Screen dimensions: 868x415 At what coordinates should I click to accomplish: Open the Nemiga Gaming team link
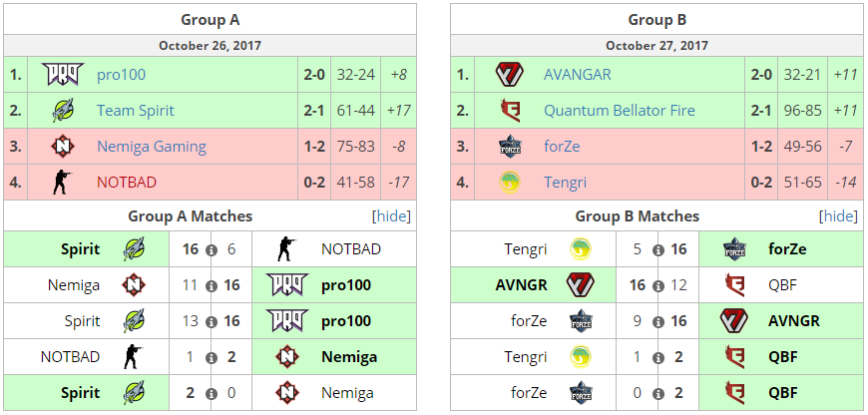pos(151,147)
